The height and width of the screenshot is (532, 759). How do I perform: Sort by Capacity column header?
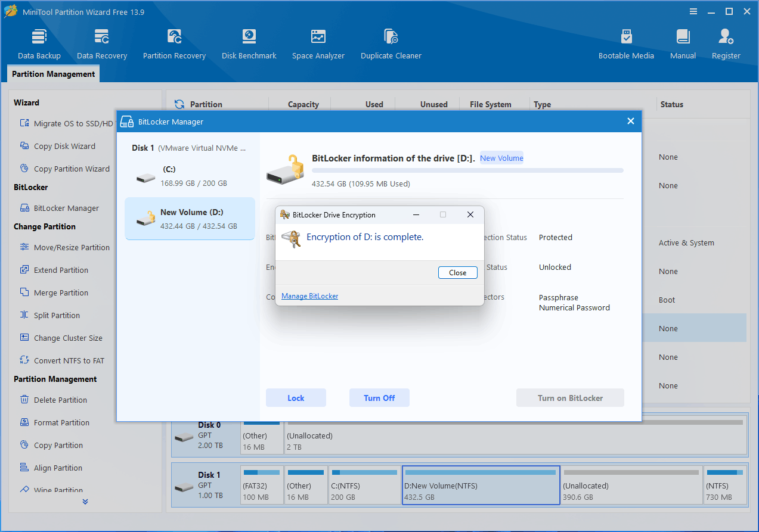[303, 104]
